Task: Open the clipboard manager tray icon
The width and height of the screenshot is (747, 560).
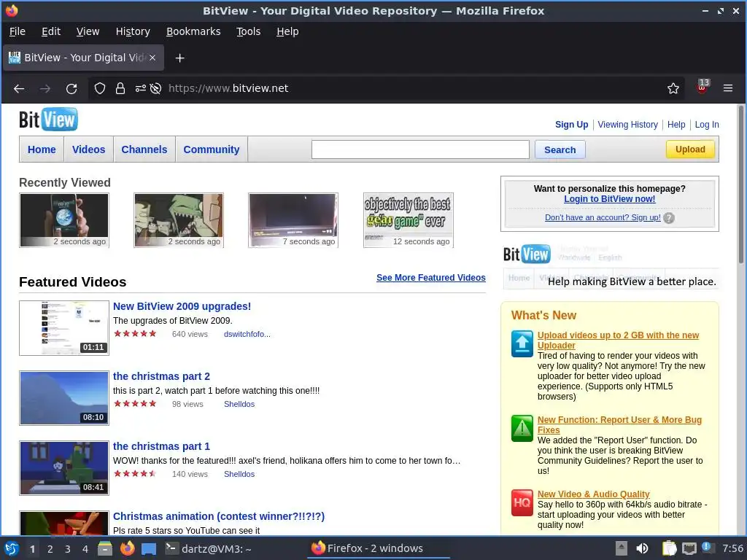Action: [x=669, y=548]
